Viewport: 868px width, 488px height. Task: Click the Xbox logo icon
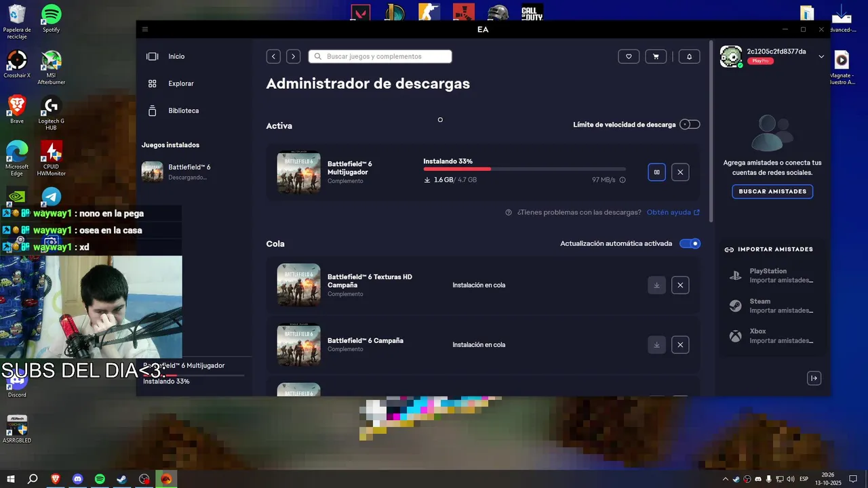coord(735,335)
